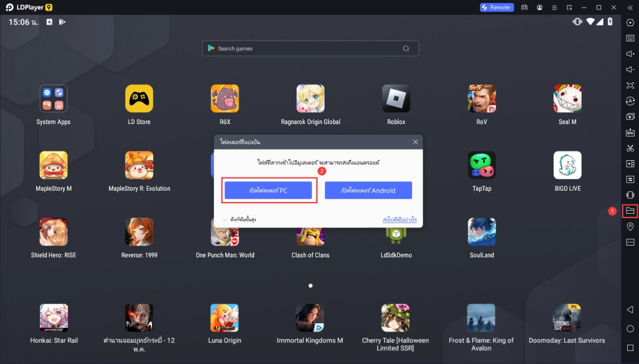Click the open PC folder button
Image resolution: width=639 pixels, height=364 pixels.
coord(268,191)
